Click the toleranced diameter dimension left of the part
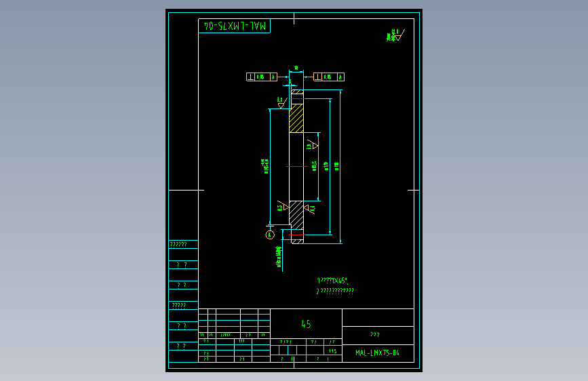This screenshot has width=588, height=381. [266, 166]
